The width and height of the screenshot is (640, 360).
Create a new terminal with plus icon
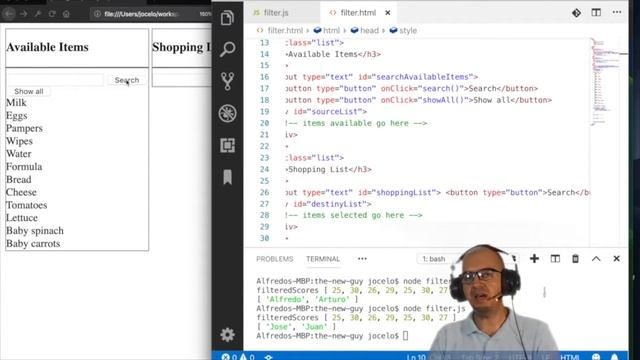pos(534,258)
